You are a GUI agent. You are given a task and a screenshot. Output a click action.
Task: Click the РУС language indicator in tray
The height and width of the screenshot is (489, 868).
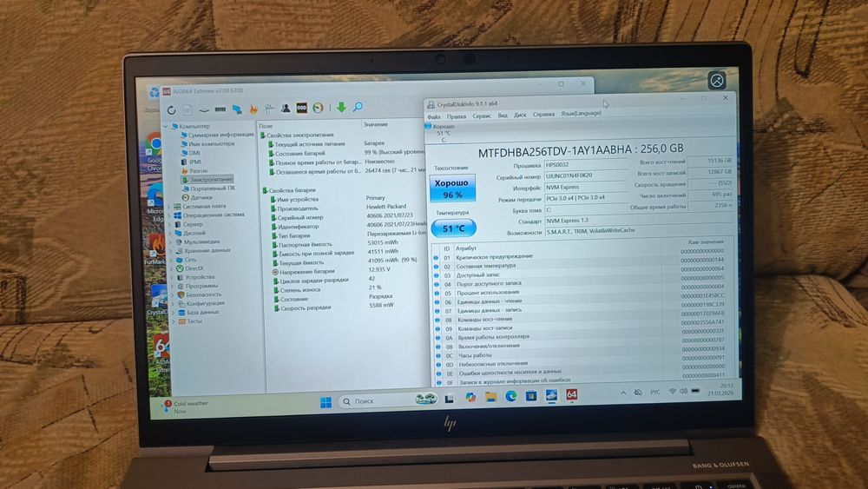654,392
